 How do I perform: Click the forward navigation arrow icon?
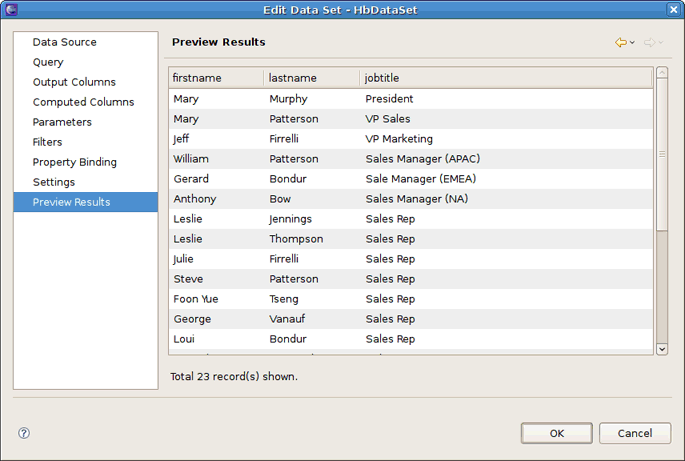(x=650, y=42)
